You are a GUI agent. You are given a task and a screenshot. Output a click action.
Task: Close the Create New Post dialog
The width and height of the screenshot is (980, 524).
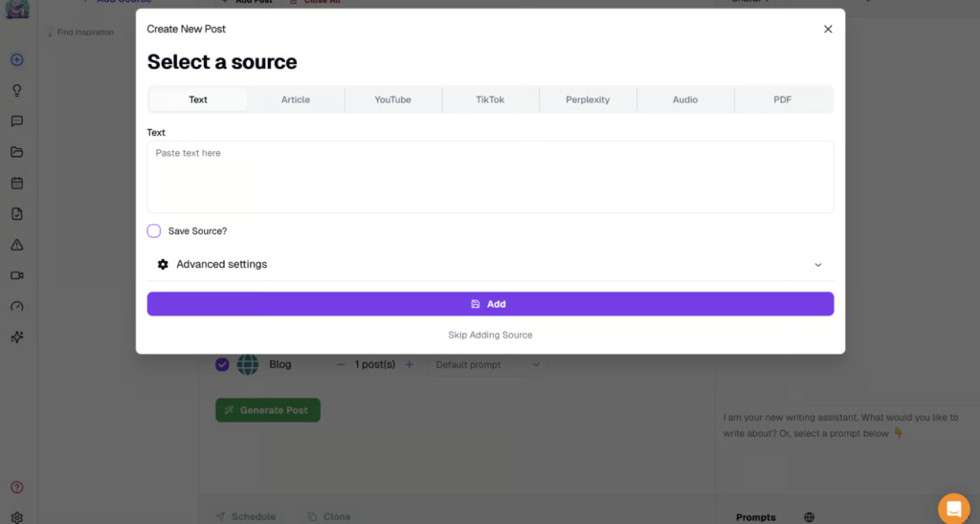(x=828, y=29)
